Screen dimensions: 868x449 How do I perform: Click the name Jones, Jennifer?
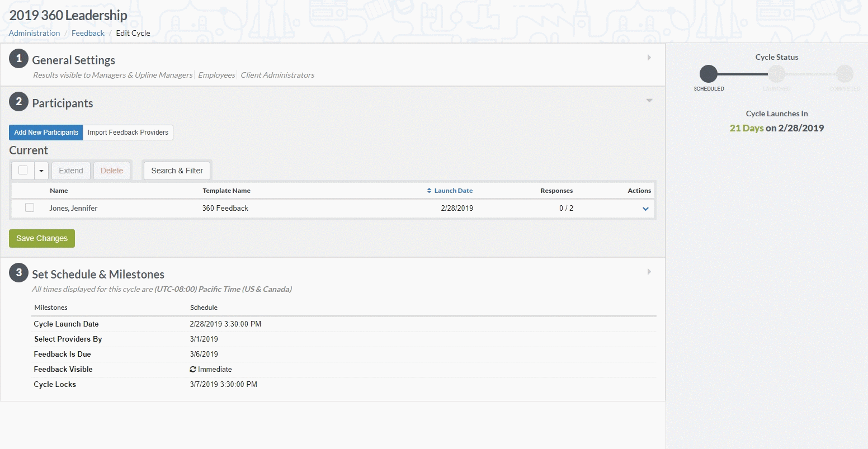[74, 208]
